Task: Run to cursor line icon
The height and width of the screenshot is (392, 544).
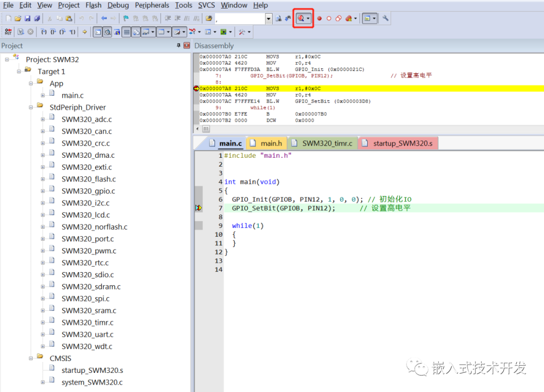Action: click(72, 32)
